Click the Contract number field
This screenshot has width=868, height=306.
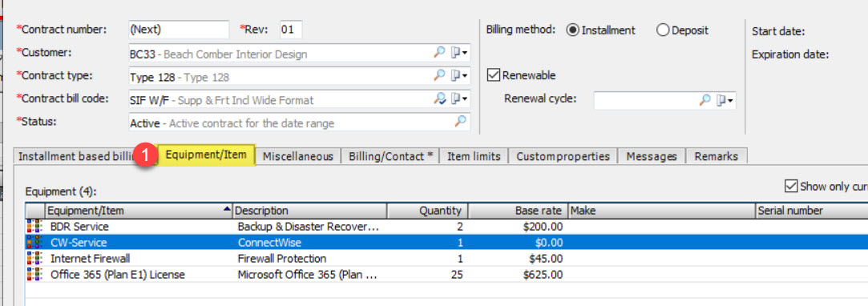click(x=178, y=30)
